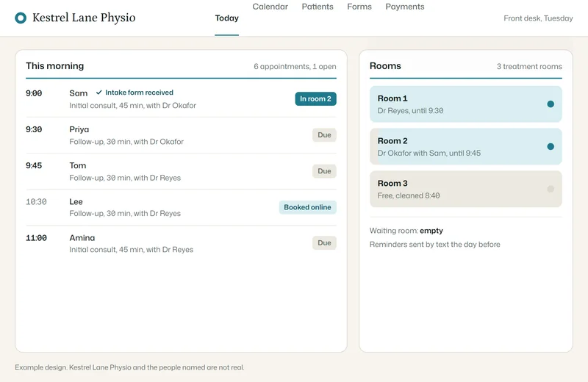Click the 9:45 time slot
Viewport: 588px width, 382px height.
click(x=34, y=165)
